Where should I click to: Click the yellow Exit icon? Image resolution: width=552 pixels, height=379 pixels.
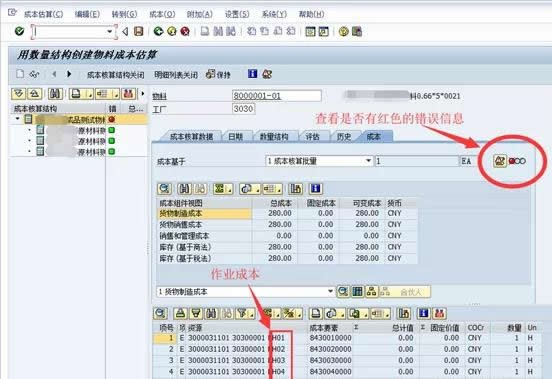pyautogui.click(x=171, y=31)
